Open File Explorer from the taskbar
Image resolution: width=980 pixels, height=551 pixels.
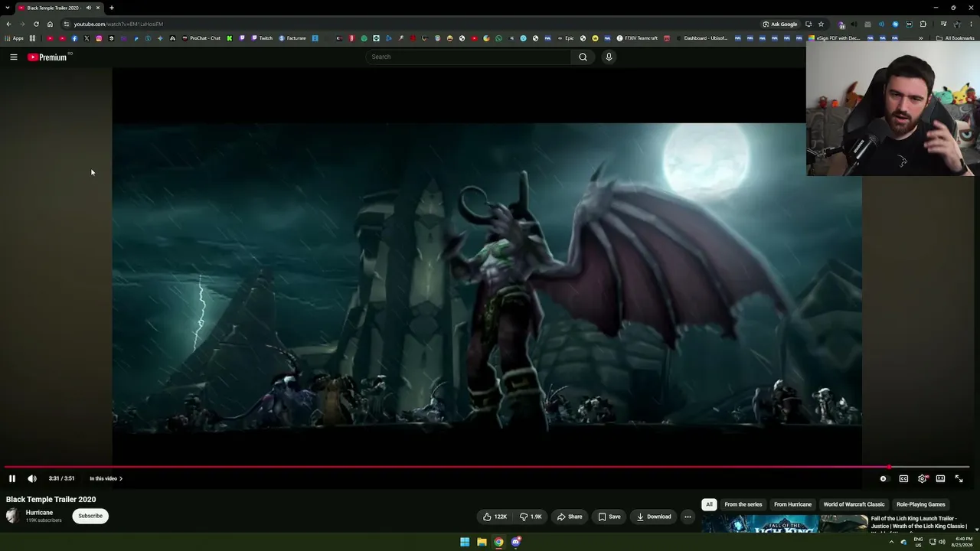point(482,542)
